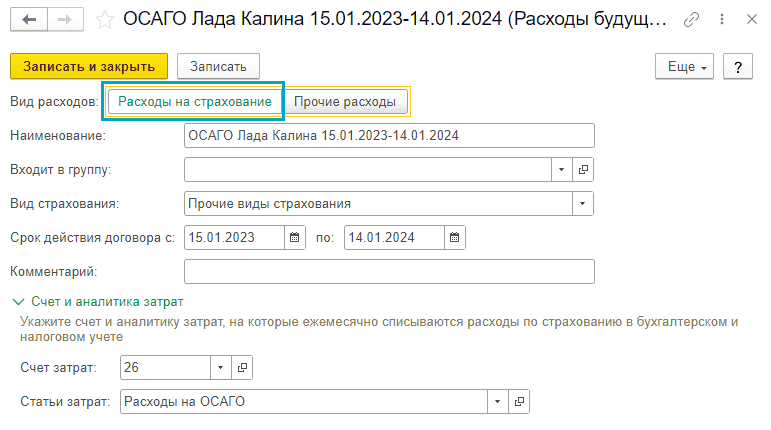The image size is (771, 430).
Task: Click the back navigation arrow
Action: (28, 20)
